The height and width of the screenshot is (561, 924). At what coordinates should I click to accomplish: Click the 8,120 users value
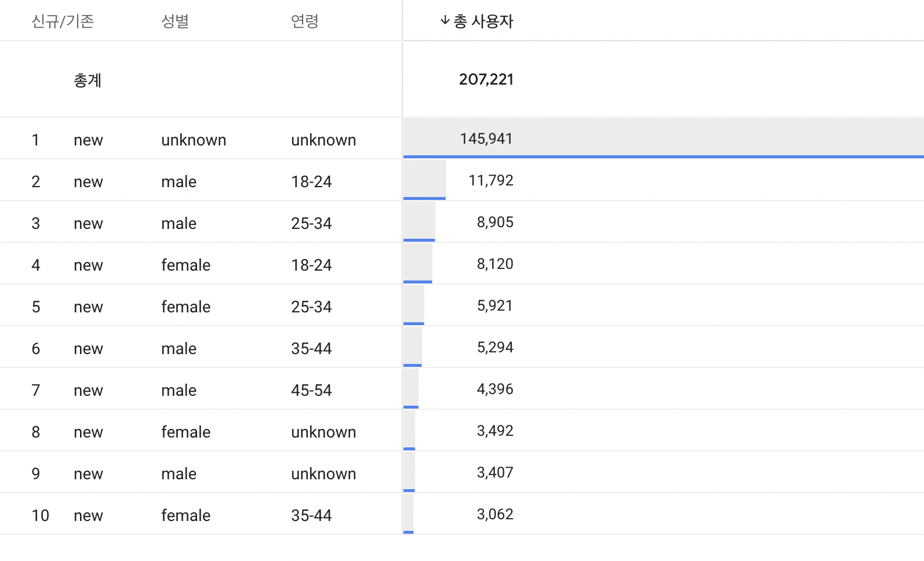[494, 264]
